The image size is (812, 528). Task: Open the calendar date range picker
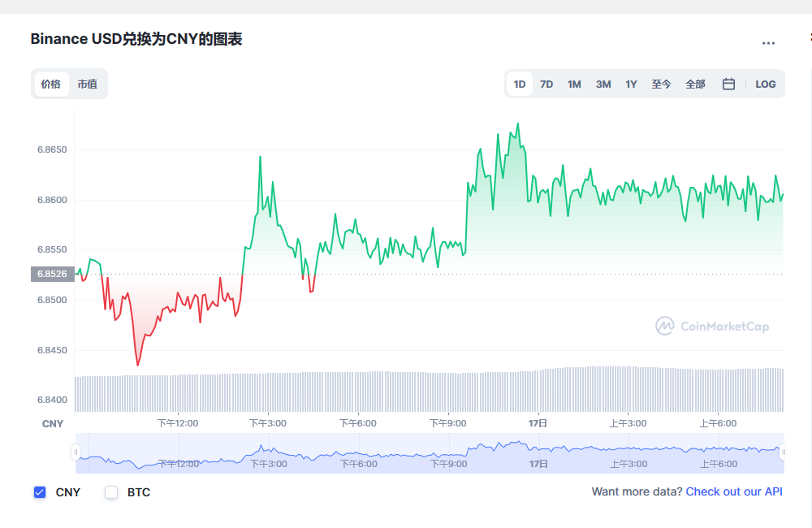click(x=728, y=84)
